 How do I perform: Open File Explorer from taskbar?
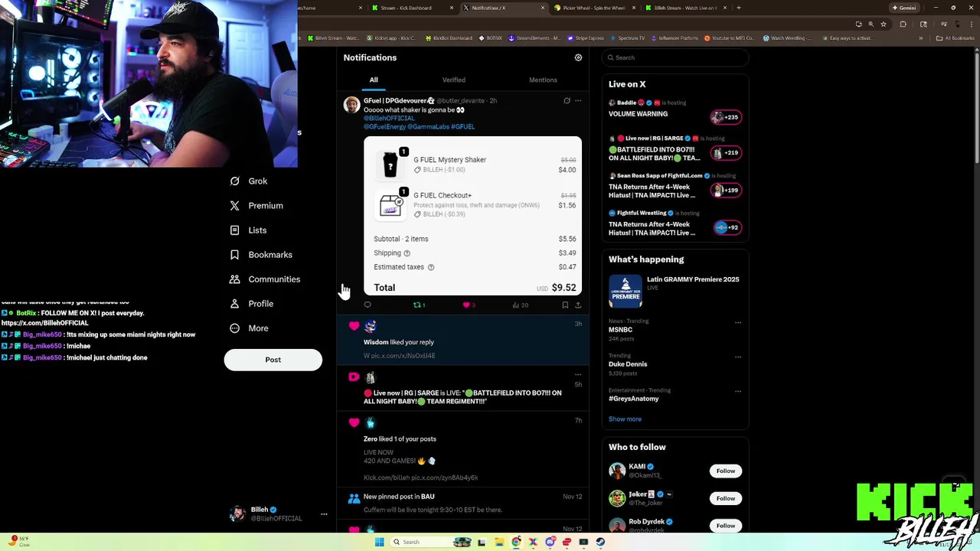pos(498,542)
